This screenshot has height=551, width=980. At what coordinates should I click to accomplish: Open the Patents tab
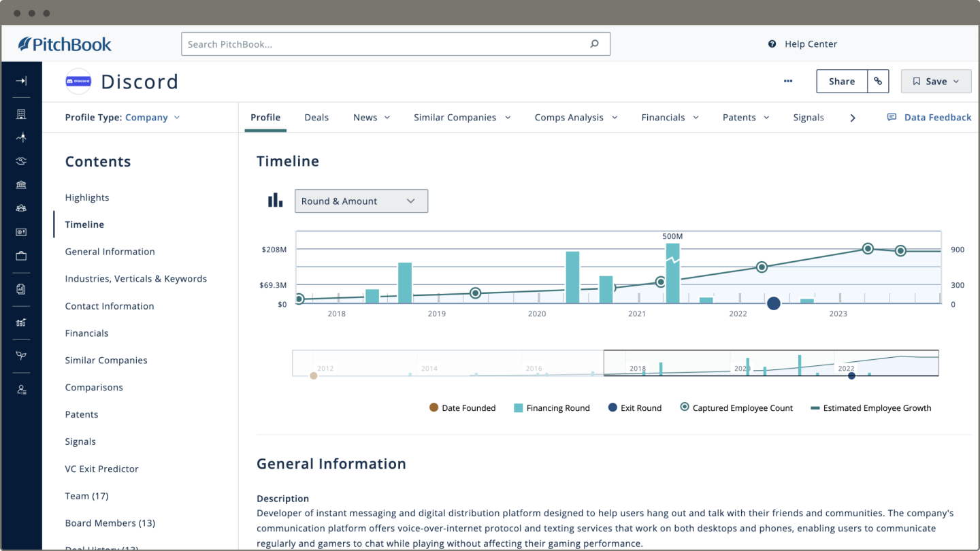739,118
